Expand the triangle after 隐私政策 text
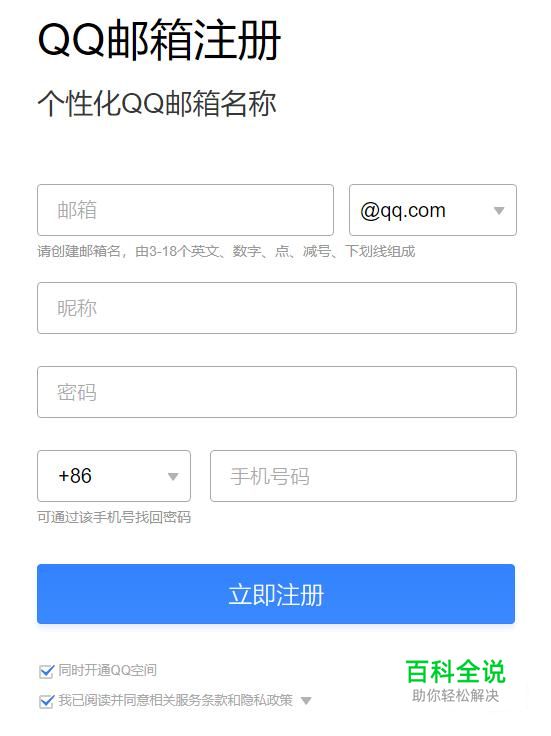 306,701
